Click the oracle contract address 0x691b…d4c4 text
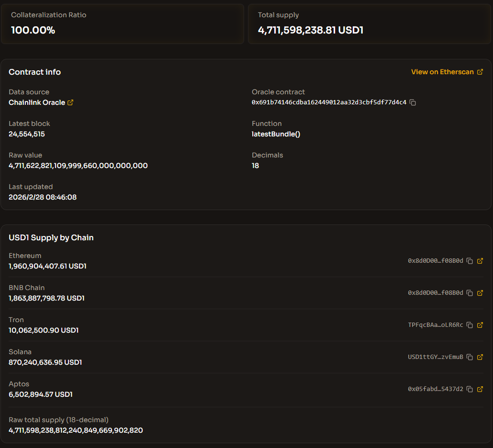The height and width of the screenshot is (448, 493). 329,102
